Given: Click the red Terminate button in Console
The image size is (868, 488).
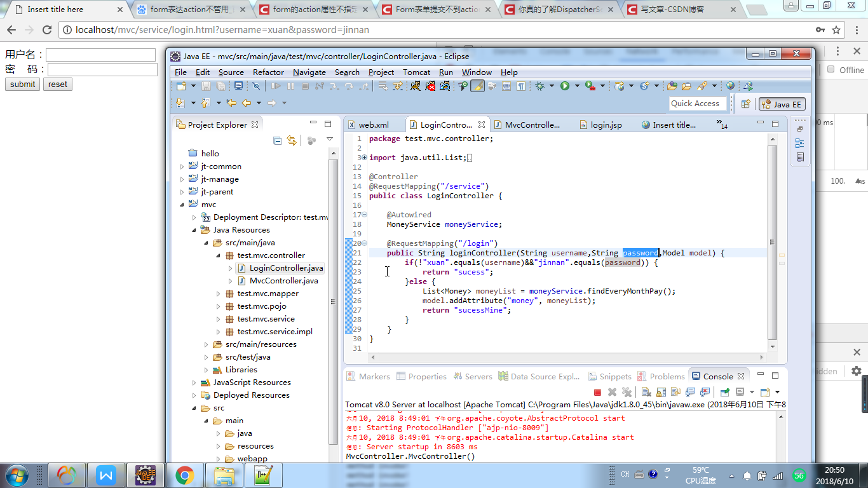Looking at the screenshot, I should coord(597,392).
